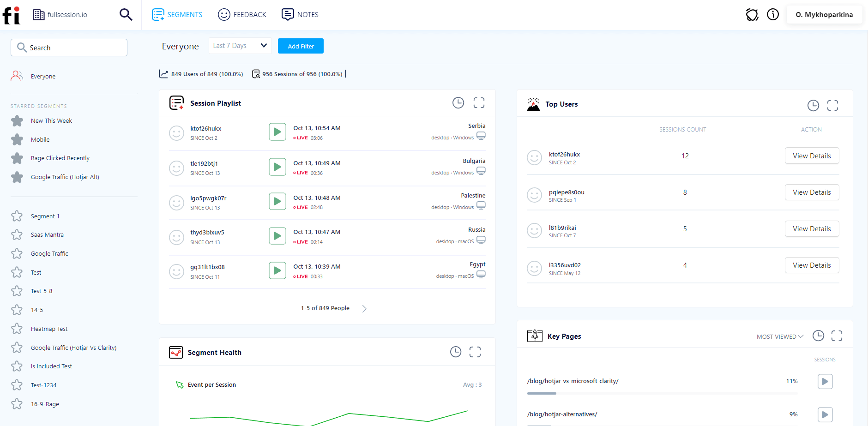Star the Heatmap Test segment
This screenshot has height=426, width=868.
click(17, 329)
